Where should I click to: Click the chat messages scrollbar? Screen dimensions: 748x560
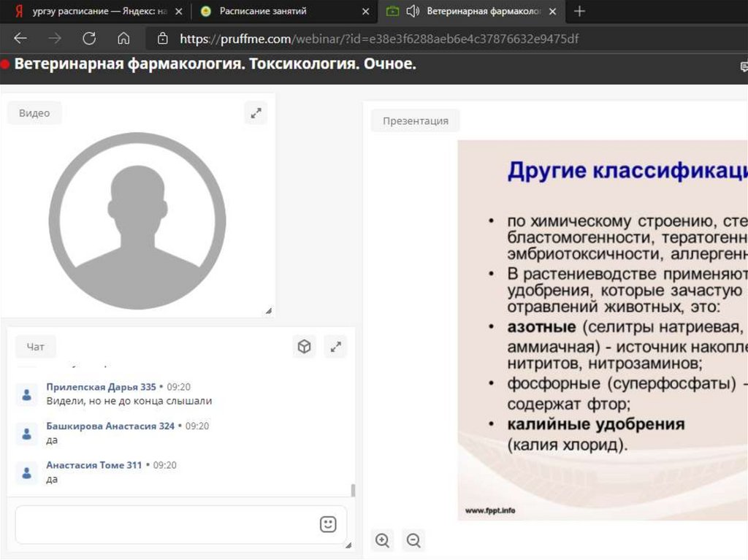point(354,490)
